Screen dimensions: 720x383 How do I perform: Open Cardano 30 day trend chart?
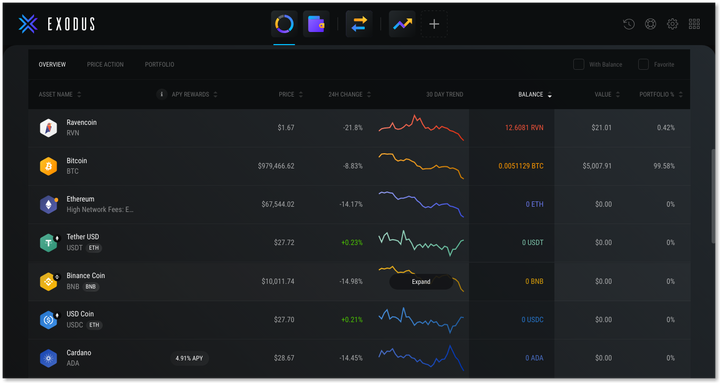421,358
